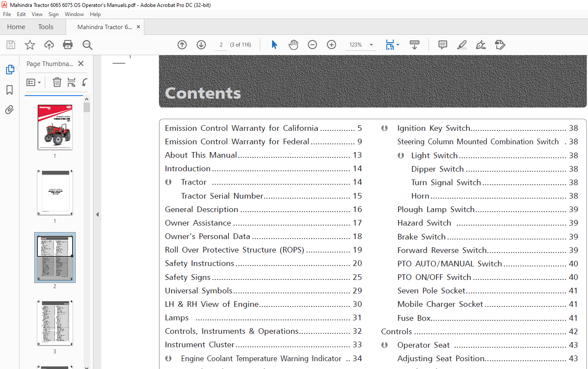
Task: Open the View menu
Action: tap(37, 14)
